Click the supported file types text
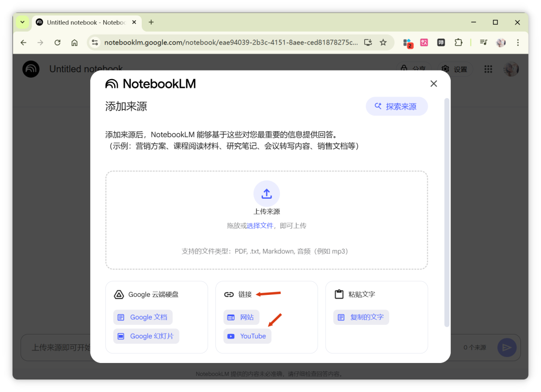This screenshot has height=392, width=541. click(264, 251)
